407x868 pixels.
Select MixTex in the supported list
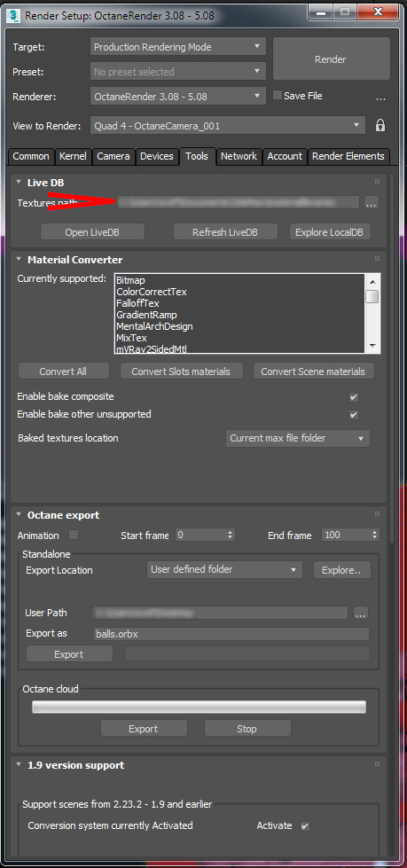131,338
